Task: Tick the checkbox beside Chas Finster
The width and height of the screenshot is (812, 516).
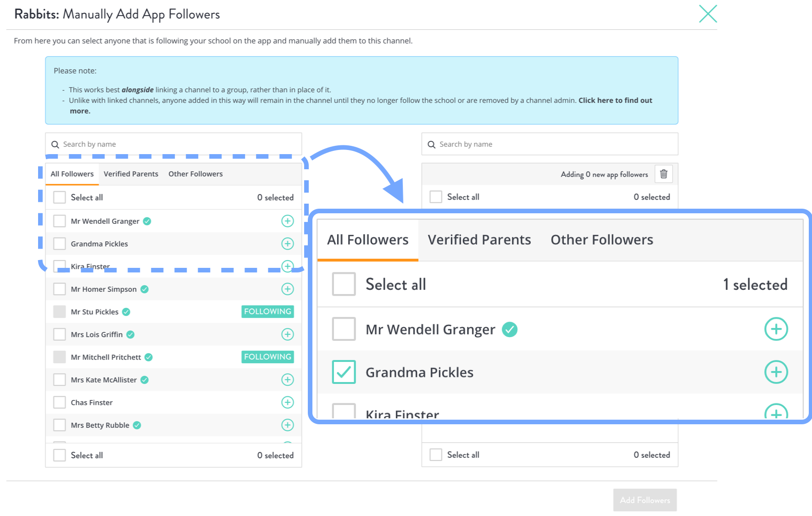Action: [60, 402]
